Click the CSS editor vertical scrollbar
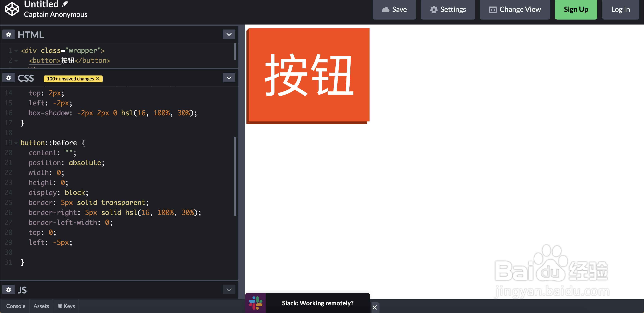 tap(235, 176)
